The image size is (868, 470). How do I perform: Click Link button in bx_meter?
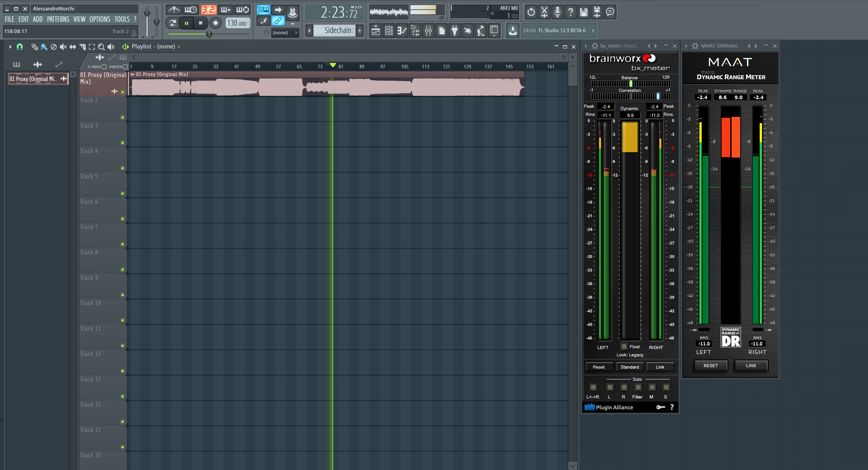coord(660,367)
